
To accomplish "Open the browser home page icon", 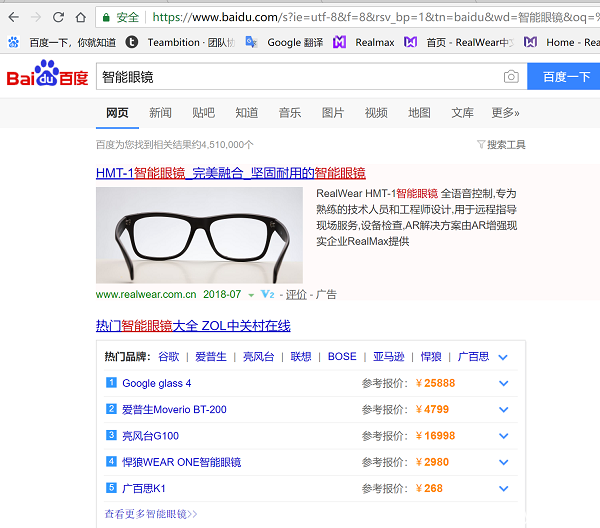I will click(x=81, y=17).
